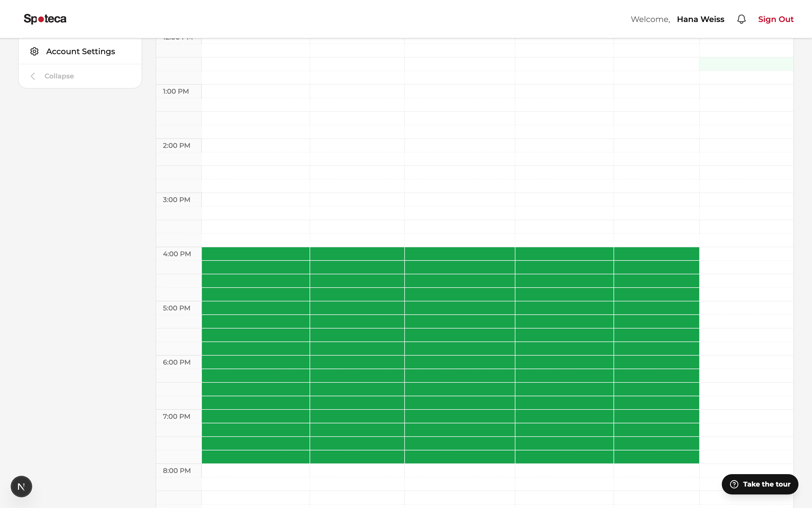Select the light green highlighted calendar slot
The height and width of the screenshot is (508, 812).
(x=746, y=64)
